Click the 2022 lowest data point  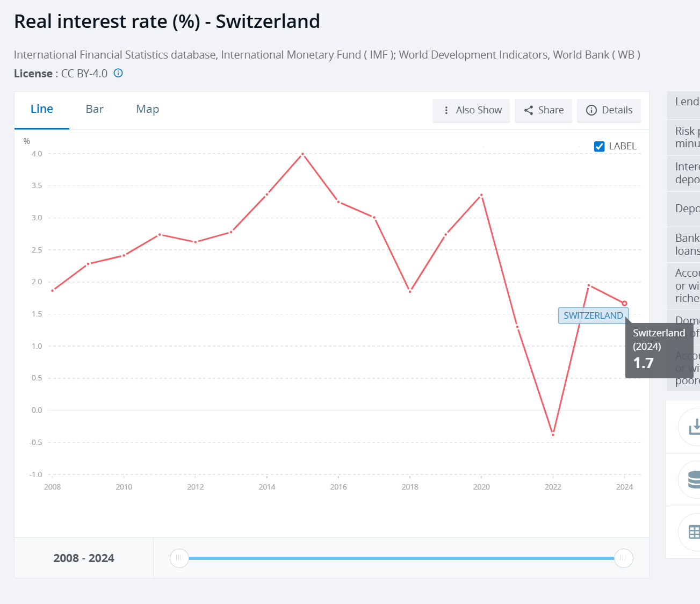coord(553,434)
